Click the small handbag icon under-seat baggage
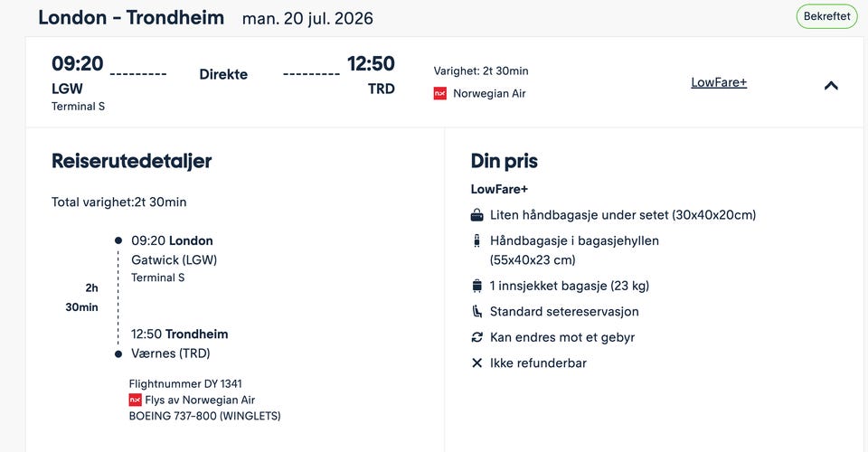 (476, 215)
